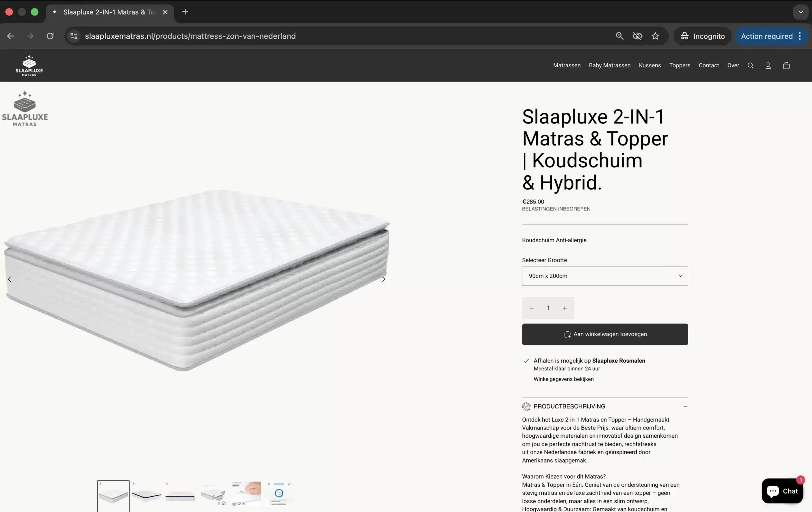Click the tracking protection eye icon
The image size is (812, 512).
637,36
